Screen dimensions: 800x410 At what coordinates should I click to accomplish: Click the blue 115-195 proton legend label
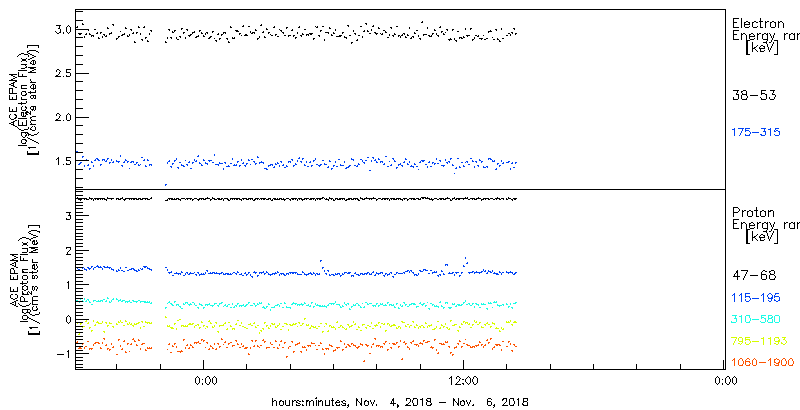(756, 297)
